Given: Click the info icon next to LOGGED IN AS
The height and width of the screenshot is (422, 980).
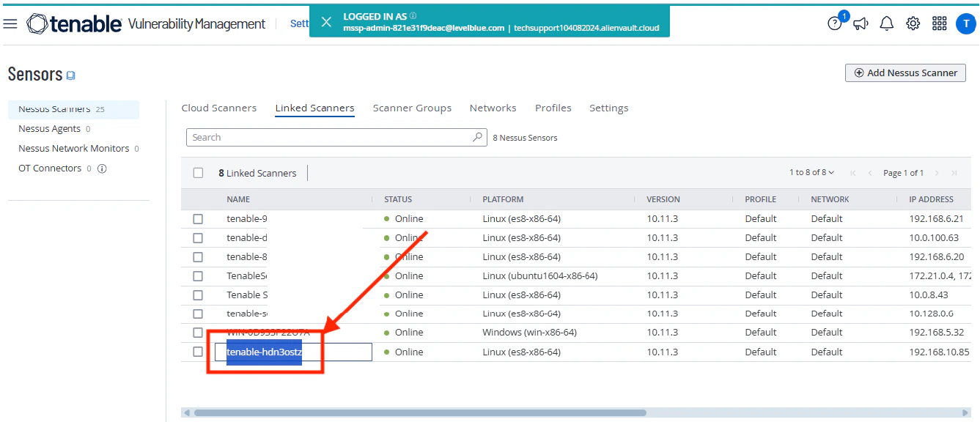Looking at the screenshot, I should [x=413, y=16].
